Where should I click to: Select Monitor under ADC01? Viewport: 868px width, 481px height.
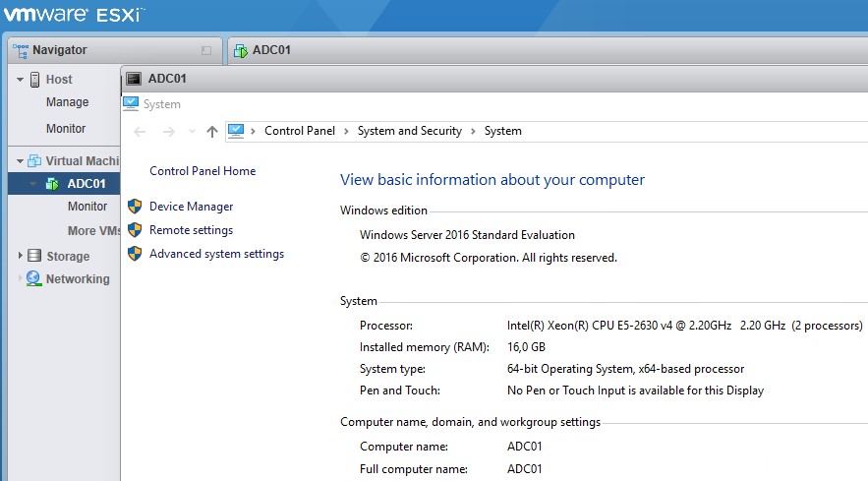click(87, 207)
